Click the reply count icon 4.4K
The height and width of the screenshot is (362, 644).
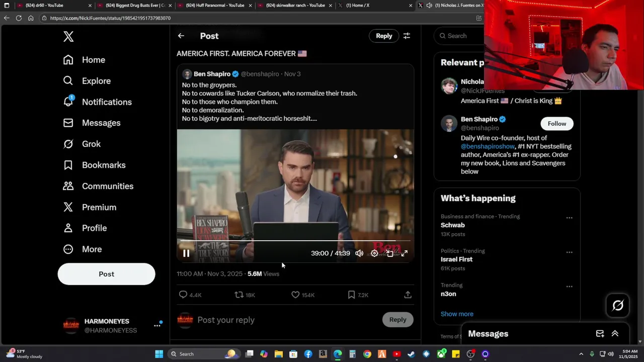click(183, 295)
